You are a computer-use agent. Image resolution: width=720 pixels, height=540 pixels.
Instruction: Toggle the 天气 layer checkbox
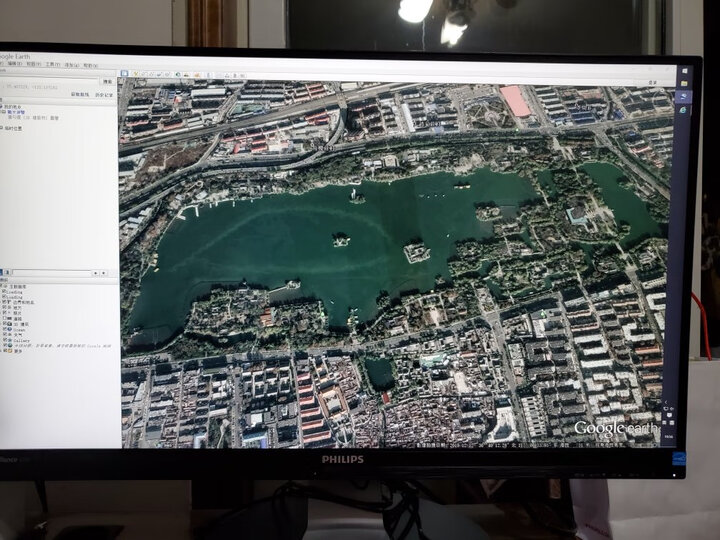pyautogui.click(x=4, y=334)
